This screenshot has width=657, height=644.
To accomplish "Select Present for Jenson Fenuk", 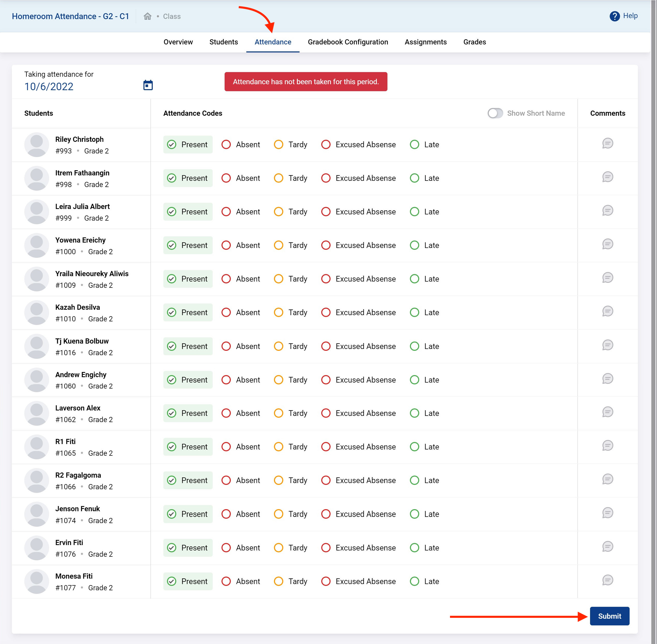I will tap(172, 514).
